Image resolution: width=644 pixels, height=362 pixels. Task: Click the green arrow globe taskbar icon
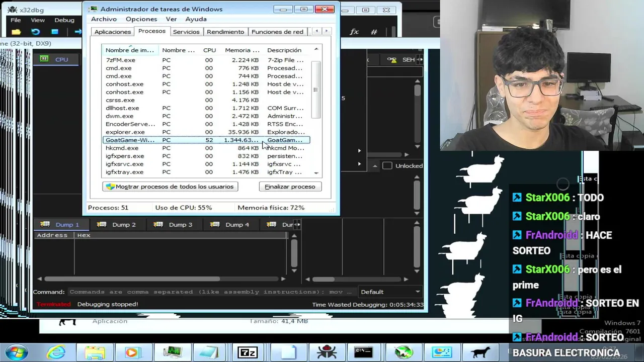click(x=403, y=352)
